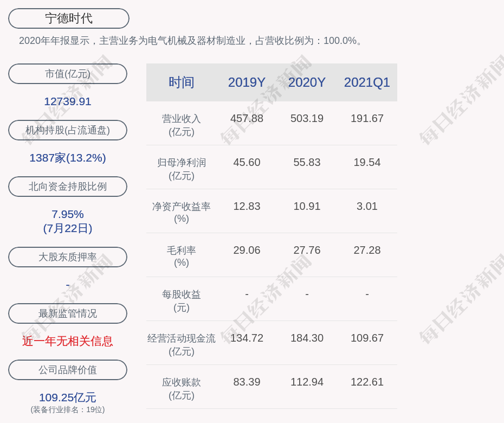
Task: Select ROE value 12.83
Action: [247, 206]
